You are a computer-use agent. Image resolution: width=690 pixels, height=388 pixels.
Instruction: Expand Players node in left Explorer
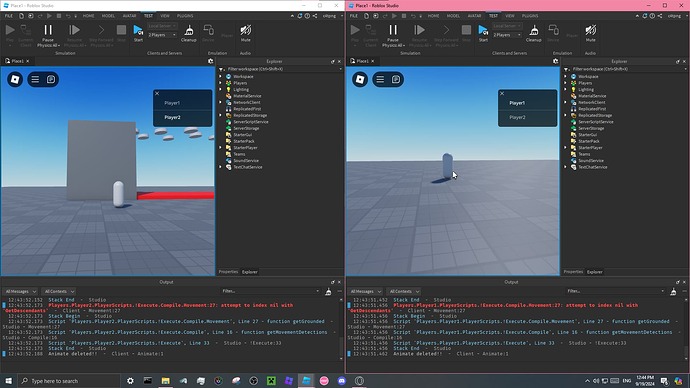tap(221, 83)
